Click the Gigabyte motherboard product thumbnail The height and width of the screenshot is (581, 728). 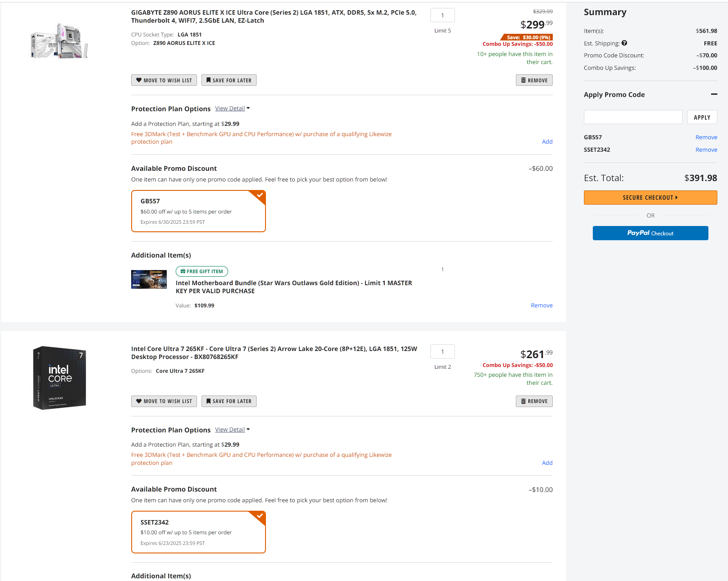[60, 40]
